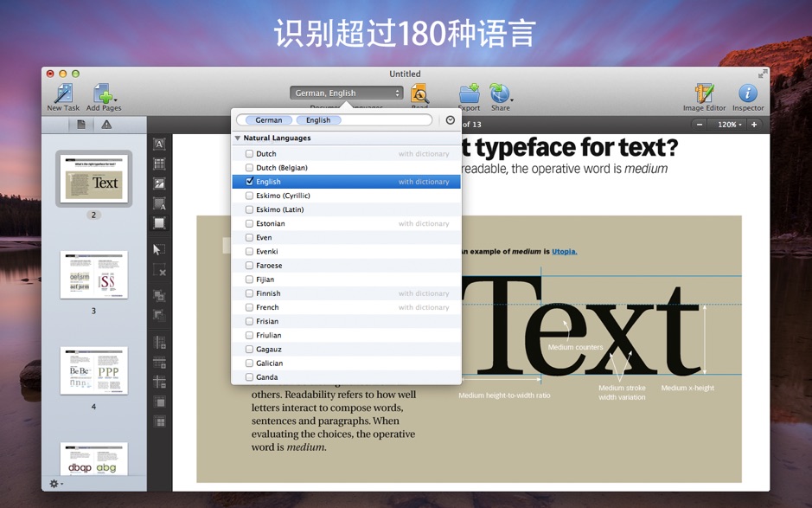Select the Text area marking tool
Image resolution: width=812 pixels, height=508 pixels.
[x=159, y=143]
